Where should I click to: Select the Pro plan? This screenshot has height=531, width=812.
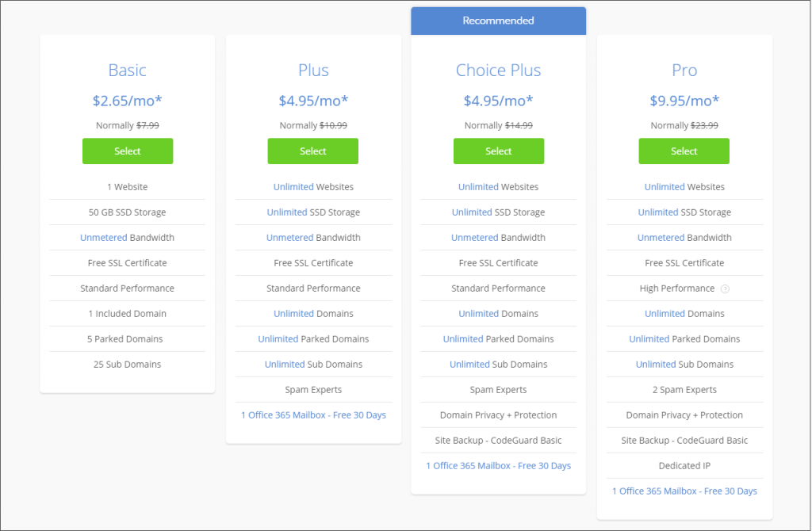[x=684, y=151]
